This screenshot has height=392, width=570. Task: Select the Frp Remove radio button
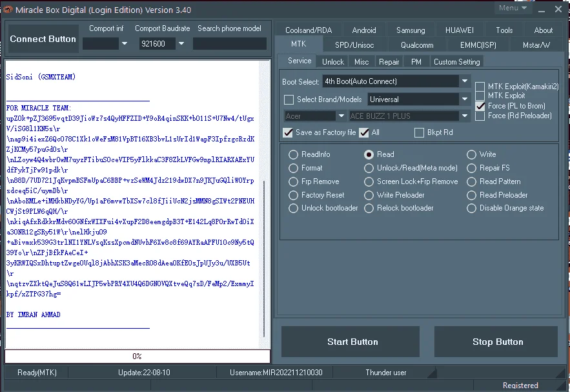(x=293, y=181)
